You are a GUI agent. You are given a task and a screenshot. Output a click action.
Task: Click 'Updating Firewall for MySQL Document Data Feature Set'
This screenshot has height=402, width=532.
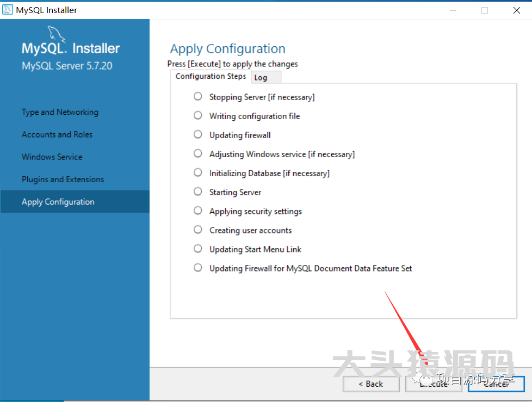coord(311,268)
